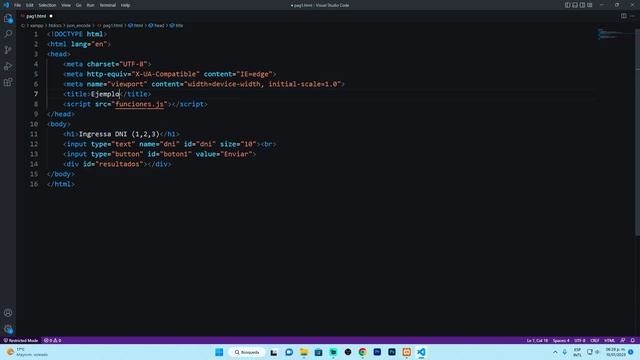This screenshot has width=640, height=360.
Task: Open errors and warnings problems indicator
Action: tap(52, 340)
